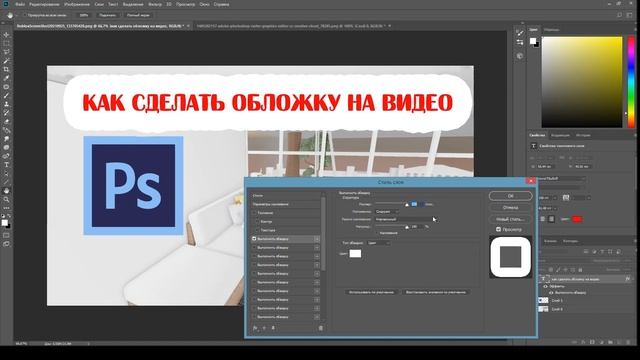The image size is (640, 360).
Task: Enable the 'Наложение' overprint checkbox
Action: point(378,233)
